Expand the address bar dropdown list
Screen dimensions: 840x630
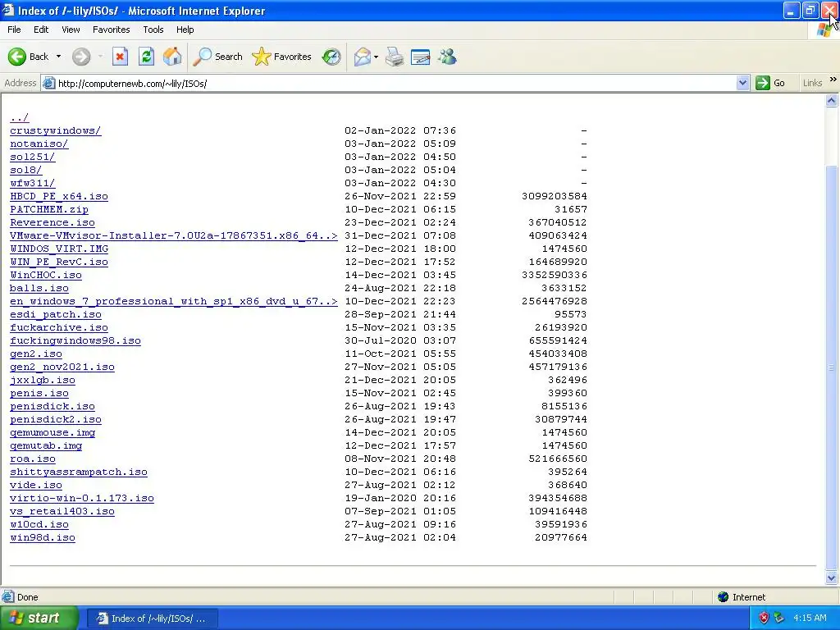(x=742, y=83)
